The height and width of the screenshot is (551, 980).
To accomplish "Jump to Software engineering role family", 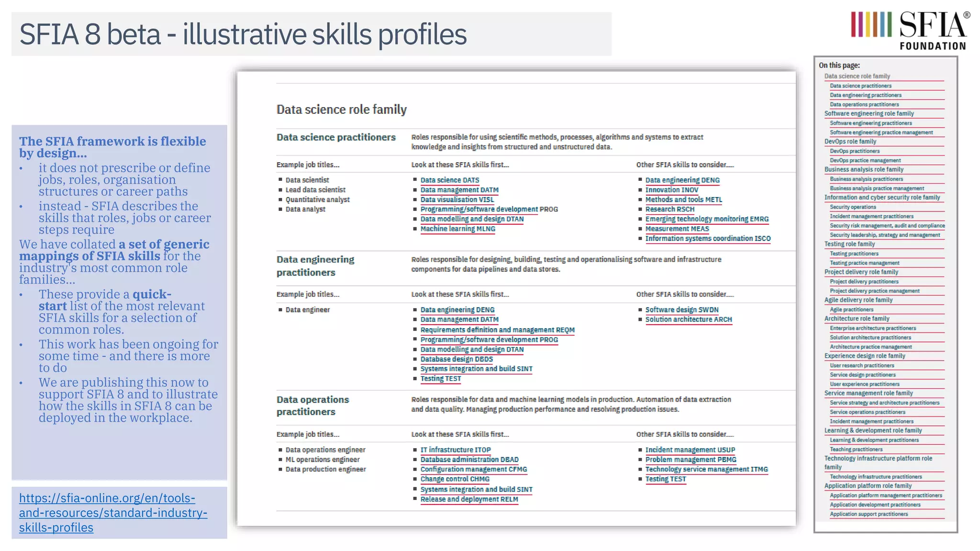I will point(869,114).
